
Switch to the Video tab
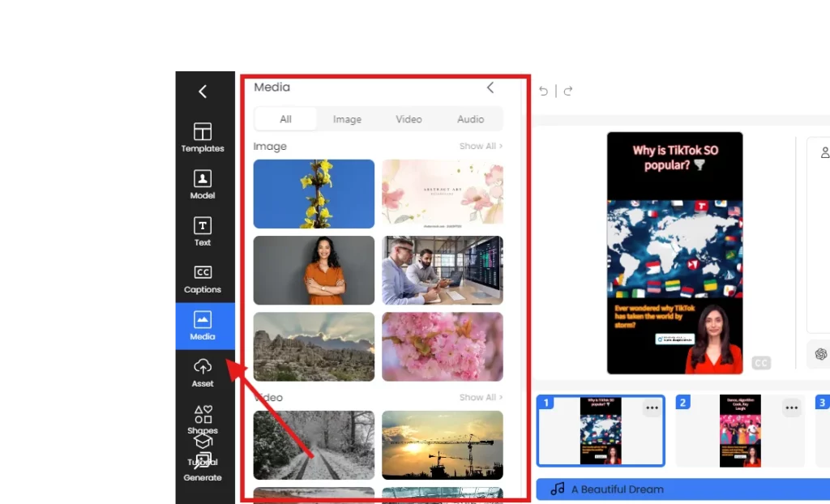click(x=409, y=119)
